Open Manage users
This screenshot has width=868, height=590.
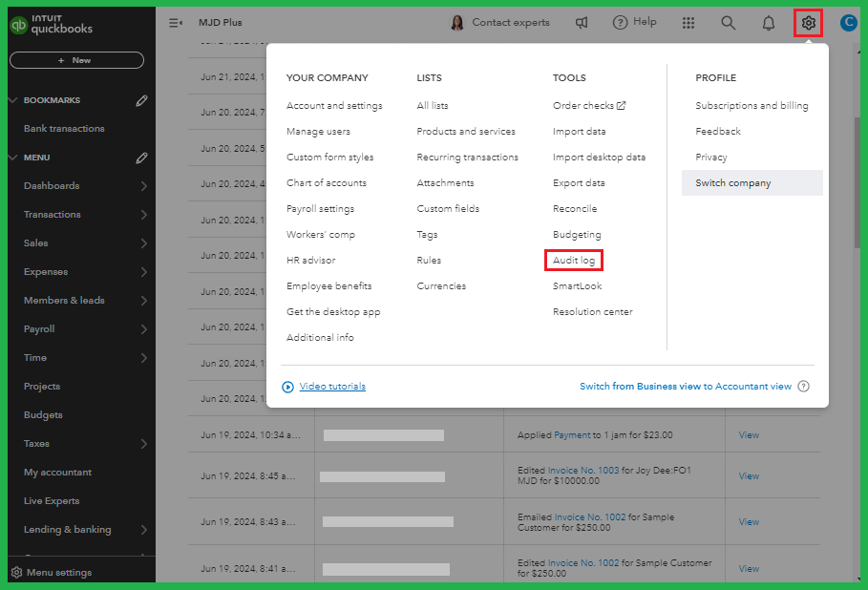318,131
